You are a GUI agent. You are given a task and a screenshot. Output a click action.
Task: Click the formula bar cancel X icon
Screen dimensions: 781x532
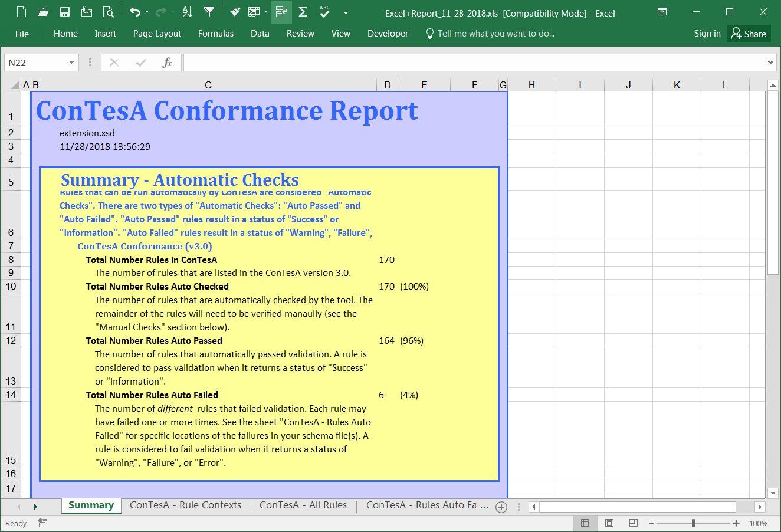pos(114,63)
